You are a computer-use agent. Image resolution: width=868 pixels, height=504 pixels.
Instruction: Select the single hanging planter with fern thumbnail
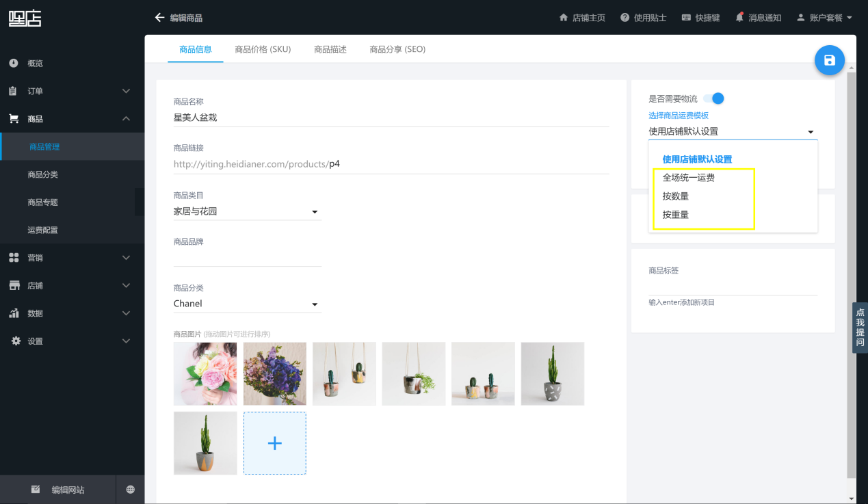point(414,374)
